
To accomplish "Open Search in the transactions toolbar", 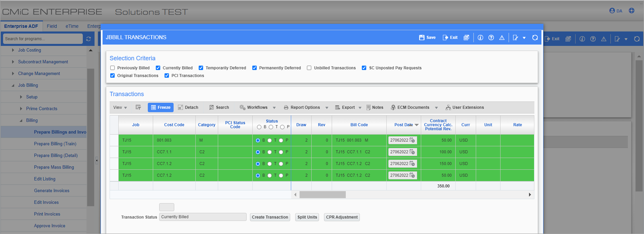I will coord(219,107).
